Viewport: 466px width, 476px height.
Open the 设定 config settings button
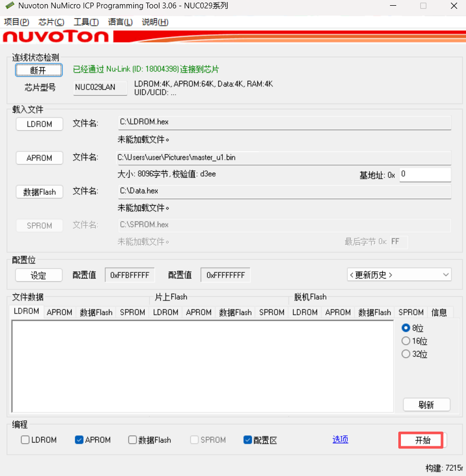point(39,275)
